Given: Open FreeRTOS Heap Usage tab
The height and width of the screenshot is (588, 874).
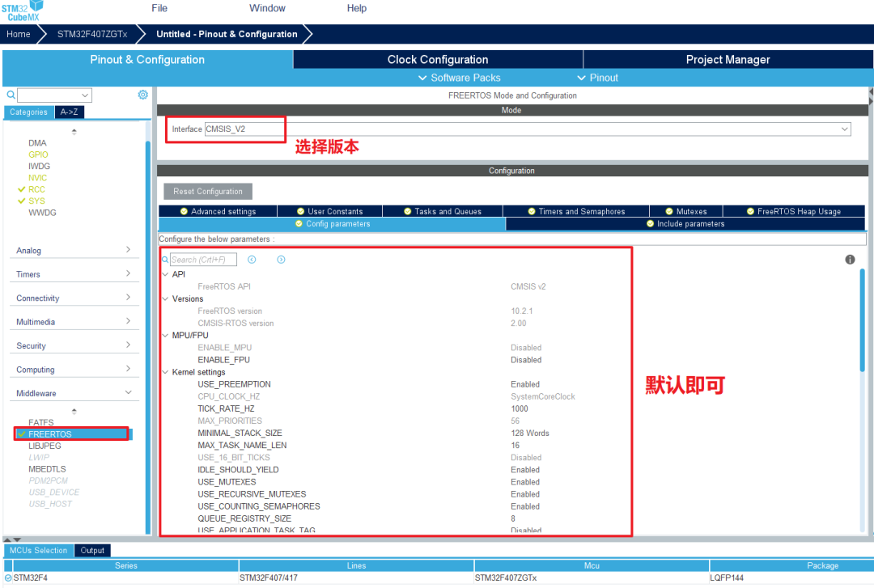Looking at the screenshot, I should coord(794,211).
